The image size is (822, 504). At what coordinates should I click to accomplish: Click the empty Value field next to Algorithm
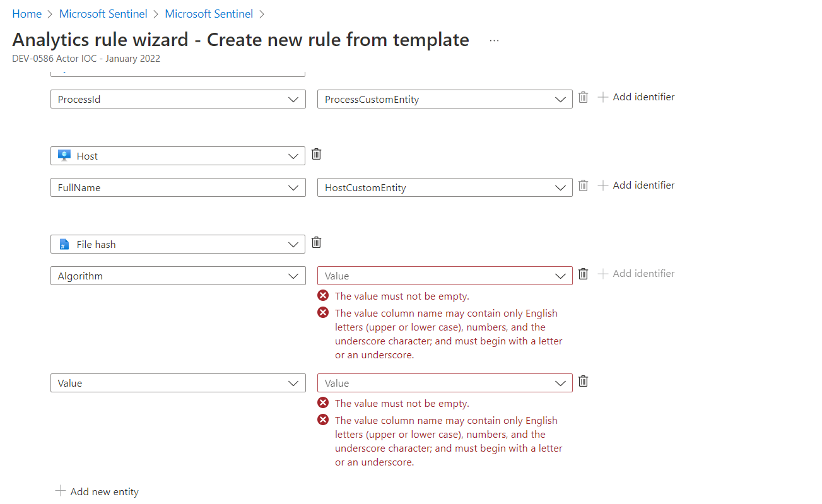coord(445,276)
